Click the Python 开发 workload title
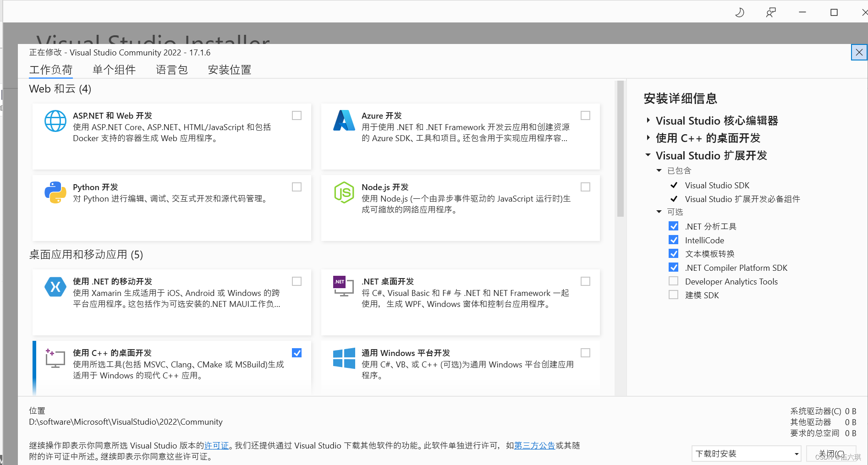The image size is (868, 465). point(95,187)
